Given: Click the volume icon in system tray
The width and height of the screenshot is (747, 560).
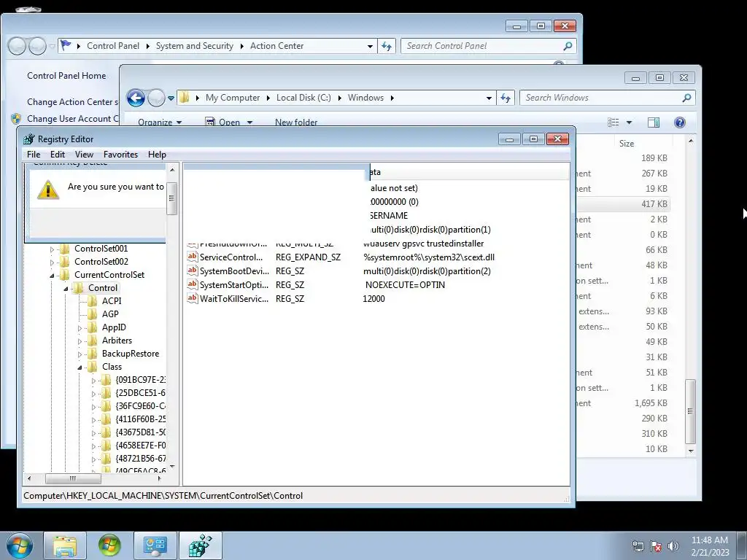Looking at the screenshot, I should (x=673, y=546).
